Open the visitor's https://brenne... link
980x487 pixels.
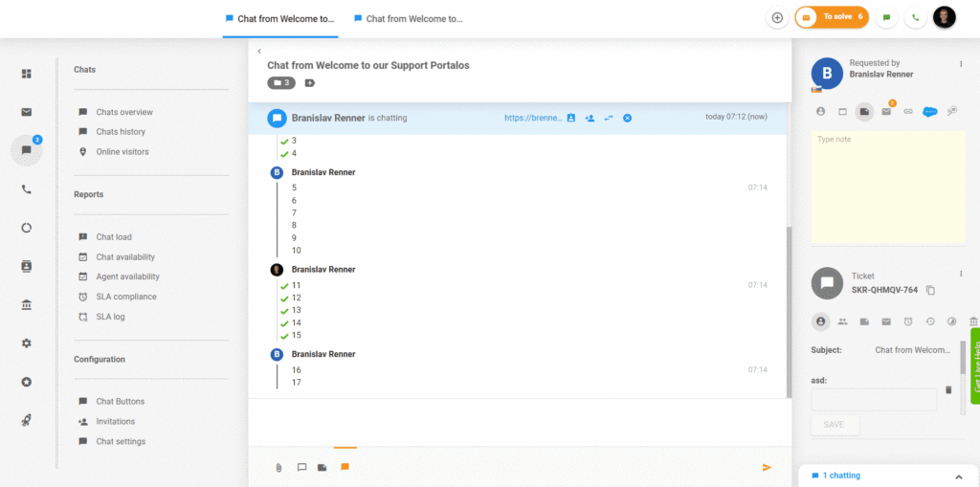[531, 118]
